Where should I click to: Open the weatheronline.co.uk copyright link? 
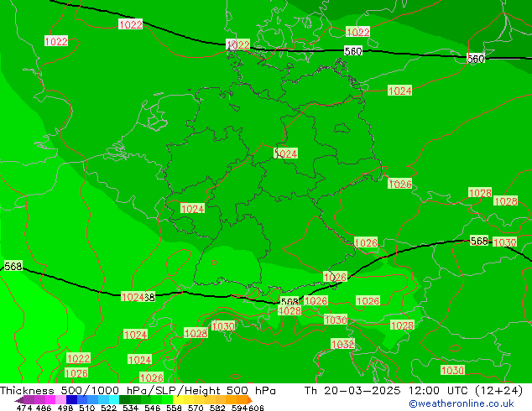coord(462,403)
